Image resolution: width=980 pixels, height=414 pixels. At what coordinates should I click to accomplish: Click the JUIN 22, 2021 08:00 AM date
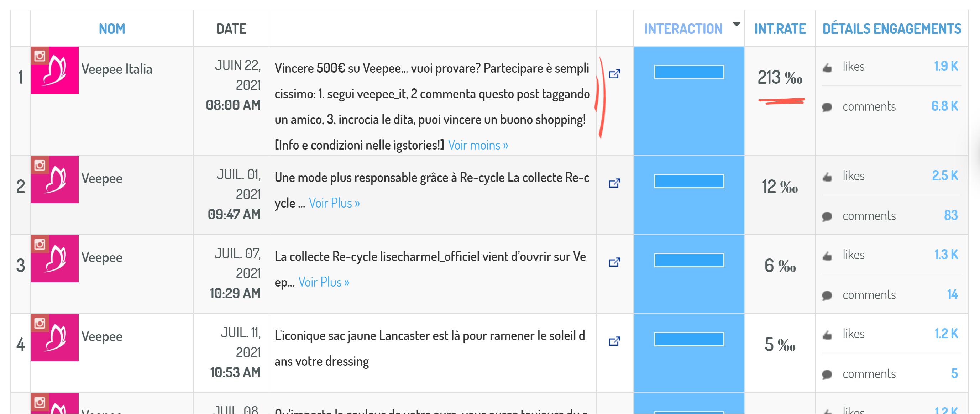(x=233, y=85)
